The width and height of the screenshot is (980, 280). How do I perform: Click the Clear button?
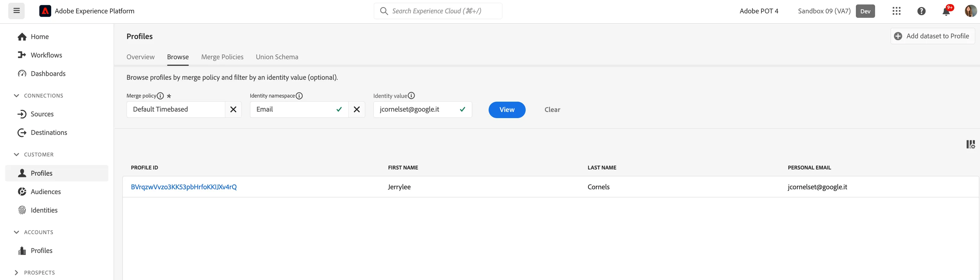[552, 110]
